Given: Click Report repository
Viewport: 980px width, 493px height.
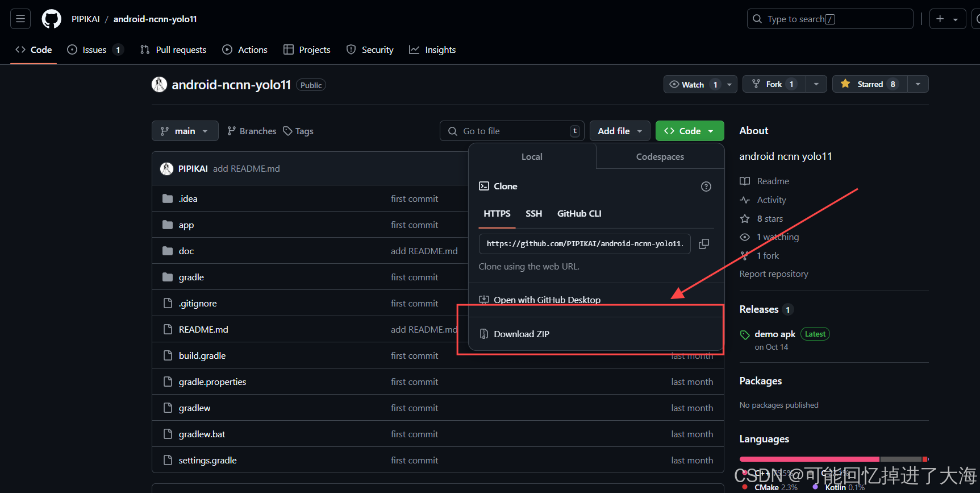Looking at the screenshot, I should tap(774, 274).
